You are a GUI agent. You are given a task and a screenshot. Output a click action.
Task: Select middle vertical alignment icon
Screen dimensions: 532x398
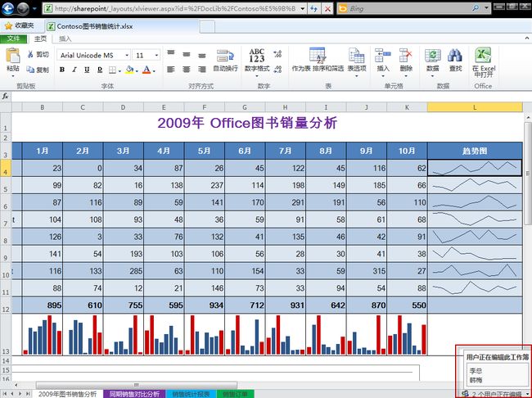[187, 54]
